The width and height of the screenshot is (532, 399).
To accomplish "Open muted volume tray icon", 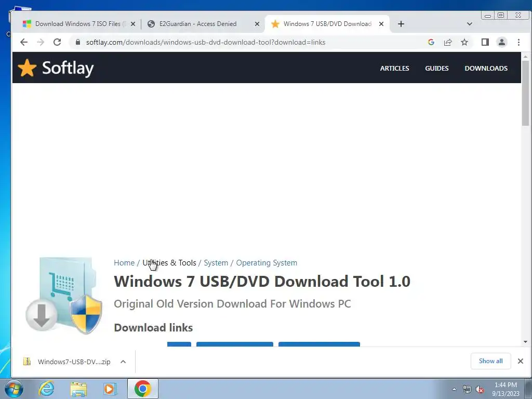I will [x=480, y=389].
